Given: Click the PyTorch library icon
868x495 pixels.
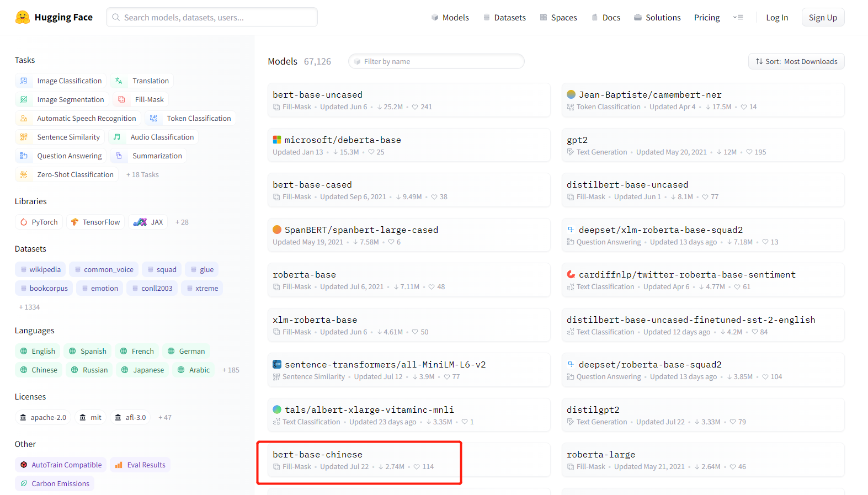Looking at the screenshot, I should 24,222.
